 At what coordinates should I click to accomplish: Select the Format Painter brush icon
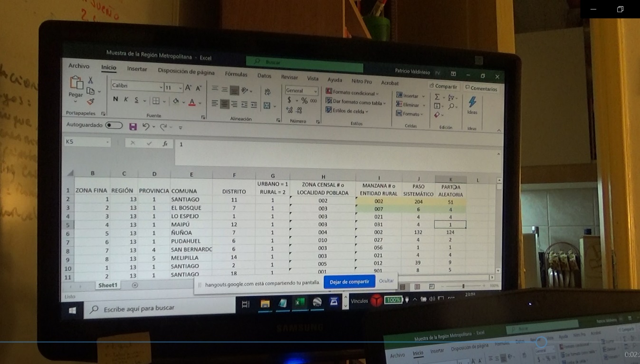click(x=91, y=101)
